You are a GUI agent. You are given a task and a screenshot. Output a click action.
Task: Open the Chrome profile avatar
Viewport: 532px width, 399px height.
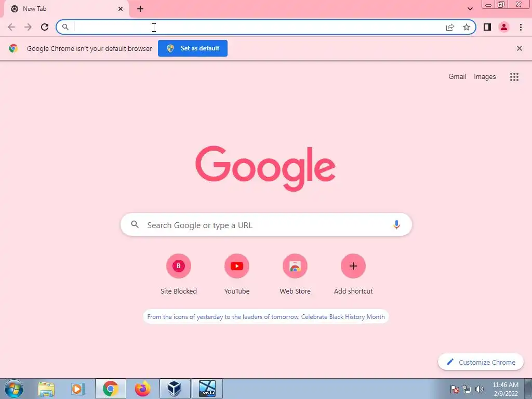[x=504, y=27]
